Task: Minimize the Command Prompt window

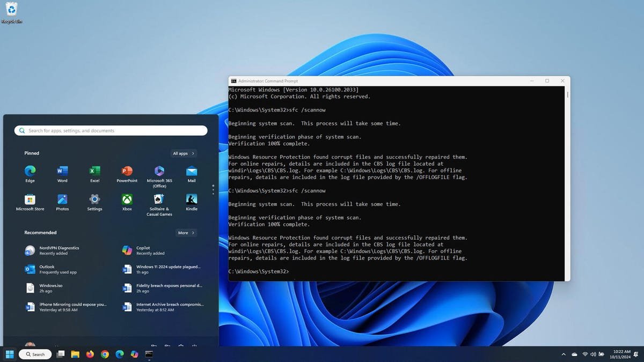Action: (x=531, y=81)
